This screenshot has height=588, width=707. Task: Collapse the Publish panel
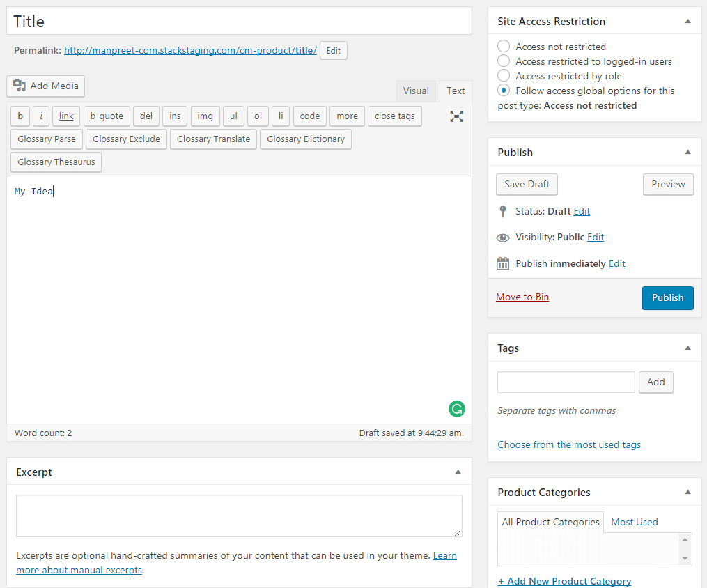pos(687,152)
